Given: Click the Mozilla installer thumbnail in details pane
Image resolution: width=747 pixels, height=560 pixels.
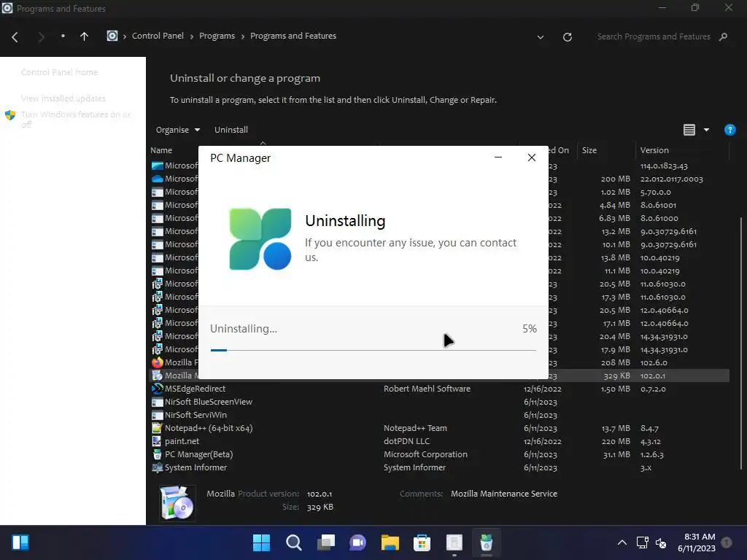Looking at the screenshot, I should pyautogui.click(x=177, y=503).
